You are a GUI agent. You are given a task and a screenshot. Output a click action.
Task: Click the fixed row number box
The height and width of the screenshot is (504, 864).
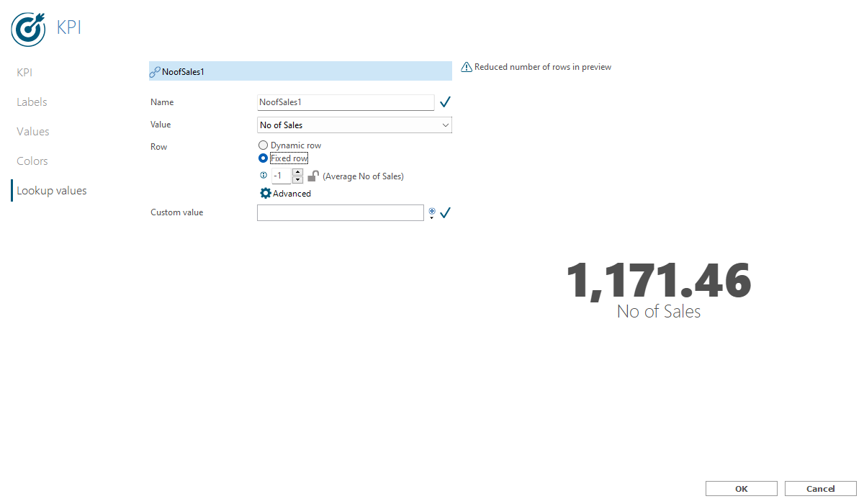point(282,176)
